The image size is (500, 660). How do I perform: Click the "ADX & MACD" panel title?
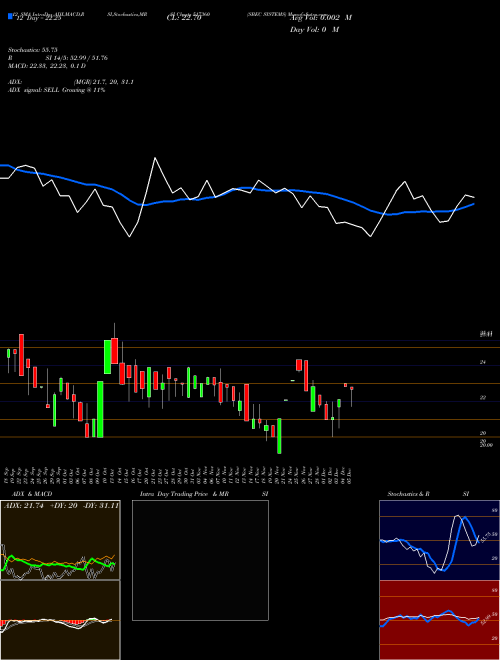32,494
